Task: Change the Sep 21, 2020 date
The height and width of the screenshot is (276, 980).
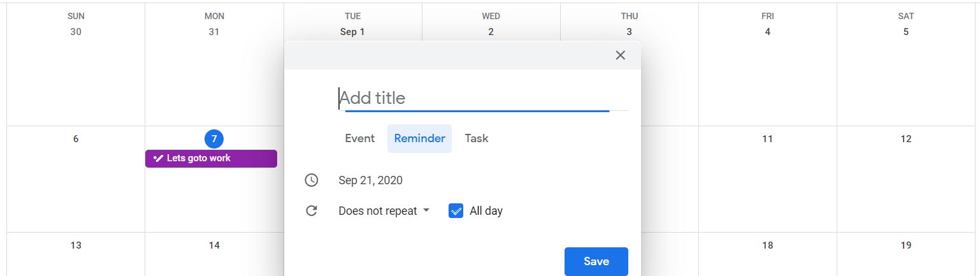Action: (371, 180)
